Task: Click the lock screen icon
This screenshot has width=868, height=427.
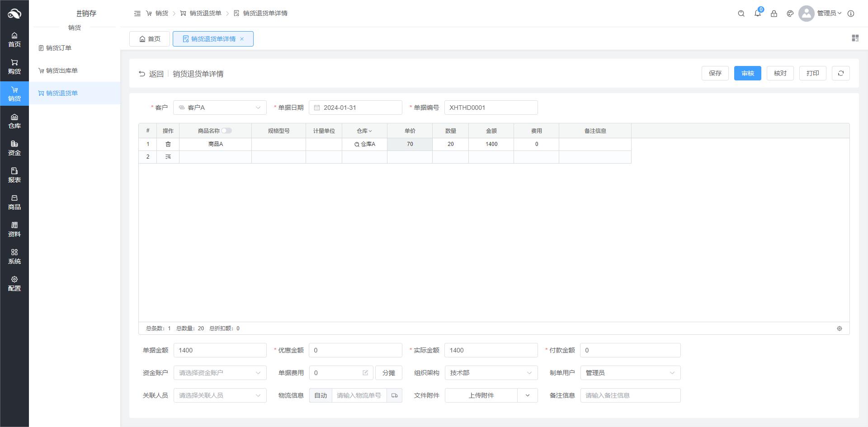Action: [x=774, y=14]
